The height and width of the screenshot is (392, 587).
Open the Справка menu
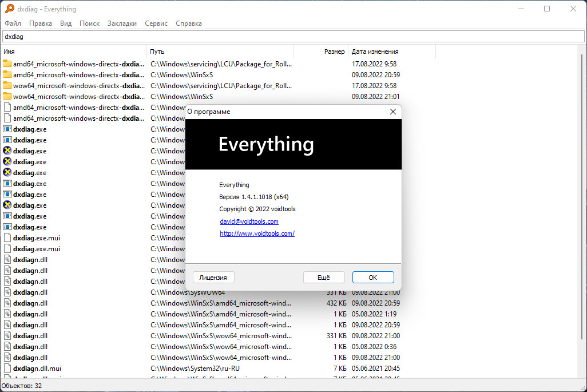click(x=188, y=23)
